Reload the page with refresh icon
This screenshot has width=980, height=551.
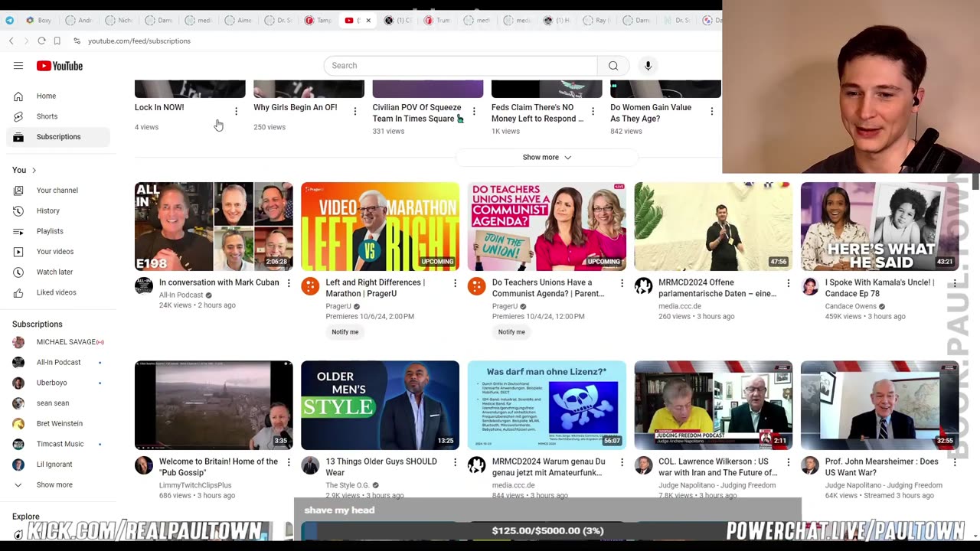click(x=41, y=41)
